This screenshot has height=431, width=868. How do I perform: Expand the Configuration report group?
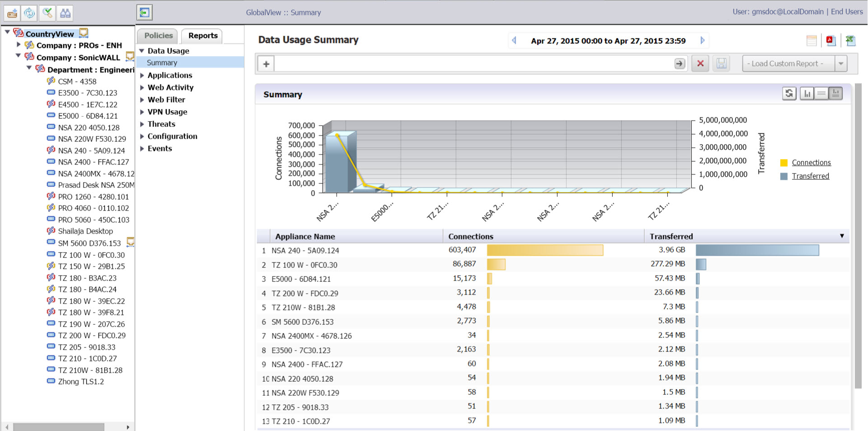coord(142,136)
